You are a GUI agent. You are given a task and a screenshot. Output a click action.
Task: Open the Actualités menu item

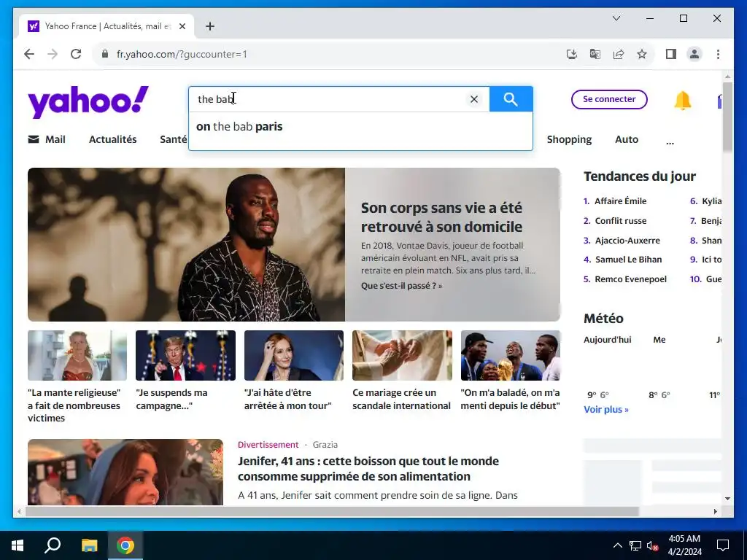[x=113, y=139]
